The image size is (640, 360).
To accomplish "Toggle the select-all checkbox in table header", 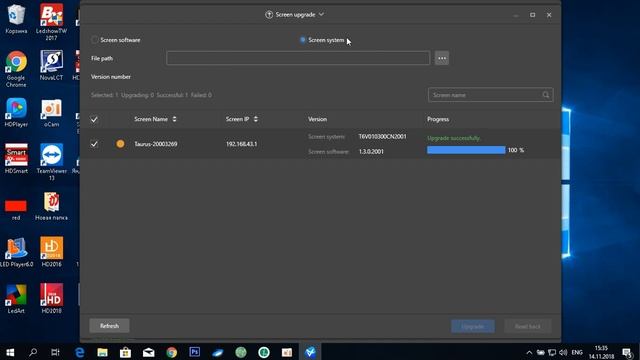I will click(x=94, y=120).
